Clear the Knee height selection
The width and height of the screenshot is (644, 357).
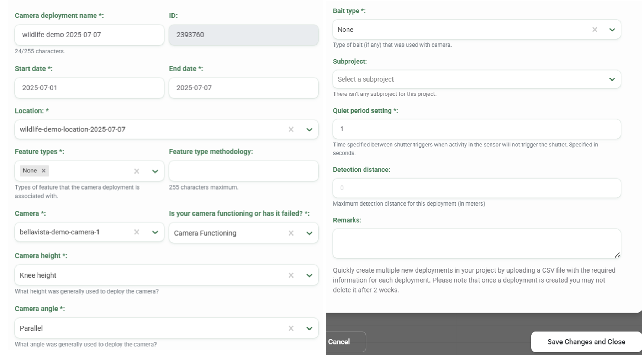(x=291, y=275)
